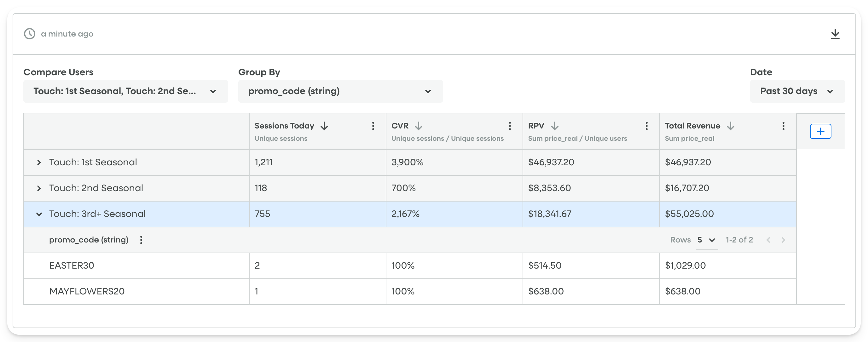Open the kebab menu beside promo_code (string)

pyautogui.click(x=142, y=240)
